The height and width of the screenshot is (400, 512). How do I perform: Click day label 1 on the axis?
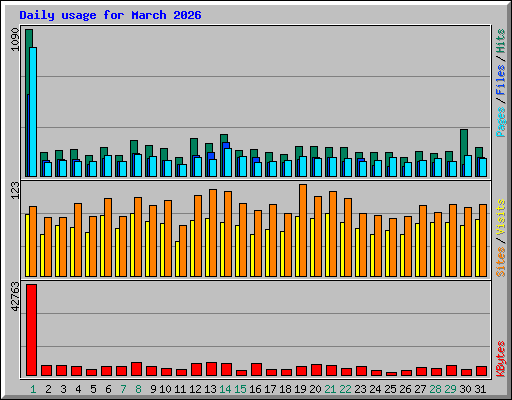pos(33,389)
